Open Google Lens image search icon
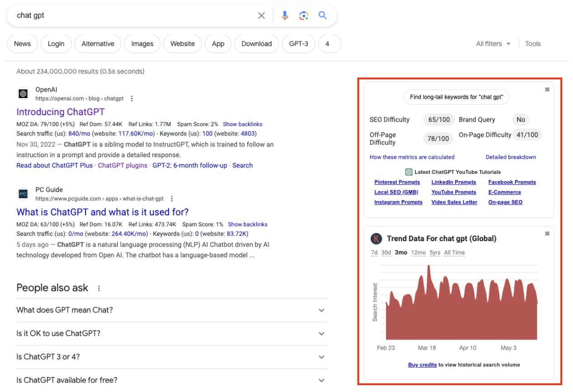Screen dimensions: 573x392 (x=304, y=16)
